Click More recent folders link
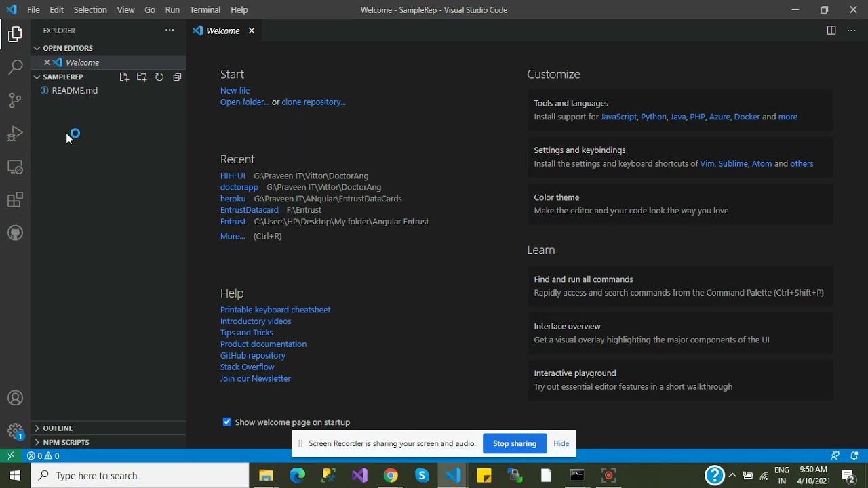 coord(233,236)
